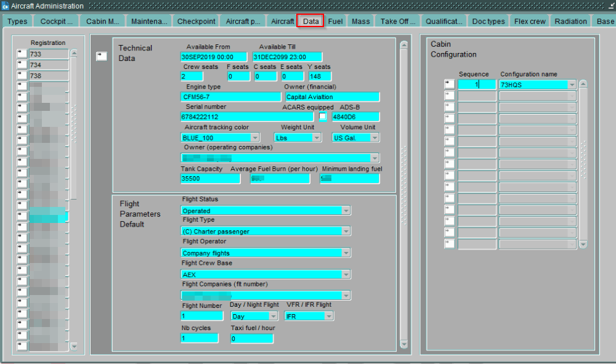Select the row marker for sequence 1
The width and height of the screenshot is (616, 364).
[x=450, y=84]
